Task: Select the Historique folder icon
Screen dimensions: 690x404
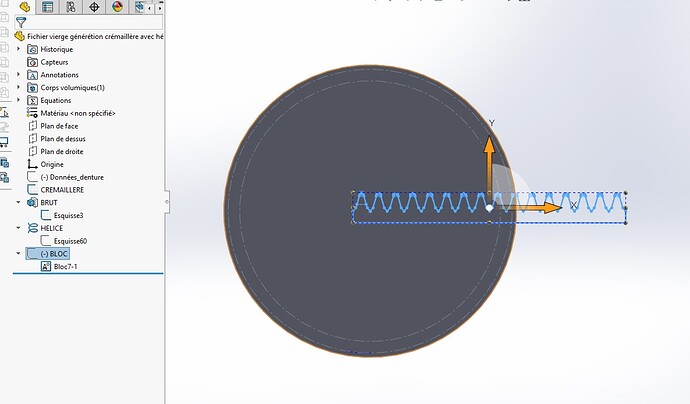Action: 33,49
